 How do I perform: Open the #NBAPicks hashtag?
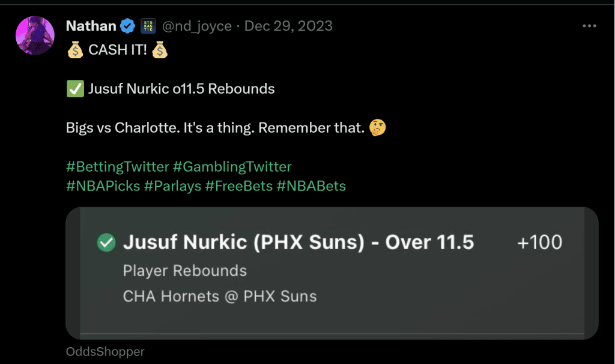point(103,186)
